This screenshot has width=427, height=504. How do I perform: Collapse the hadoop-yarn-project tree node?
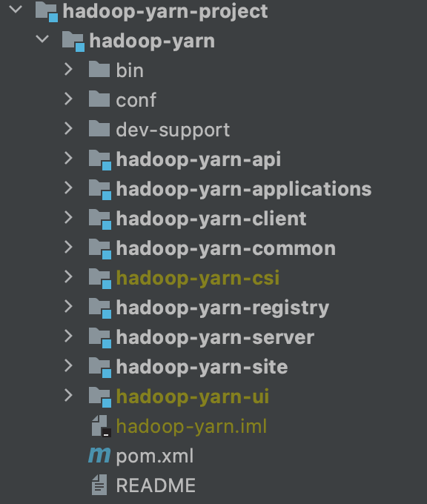click(x=16, y=10)
